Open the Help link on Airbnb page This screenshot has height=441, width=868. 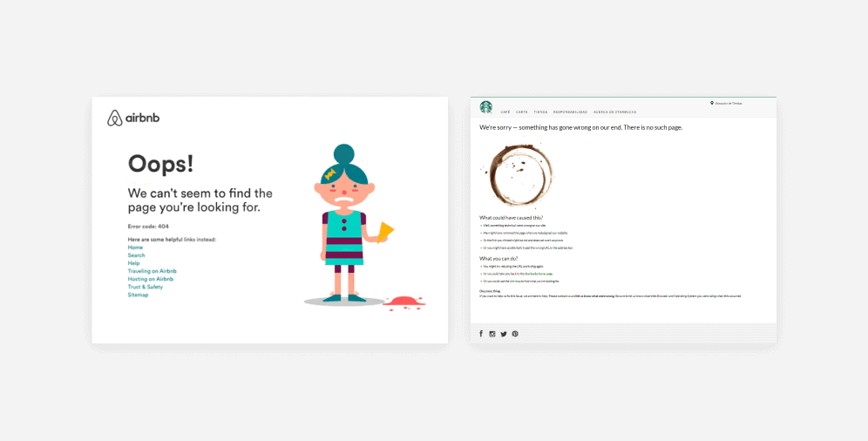(133, 263)
